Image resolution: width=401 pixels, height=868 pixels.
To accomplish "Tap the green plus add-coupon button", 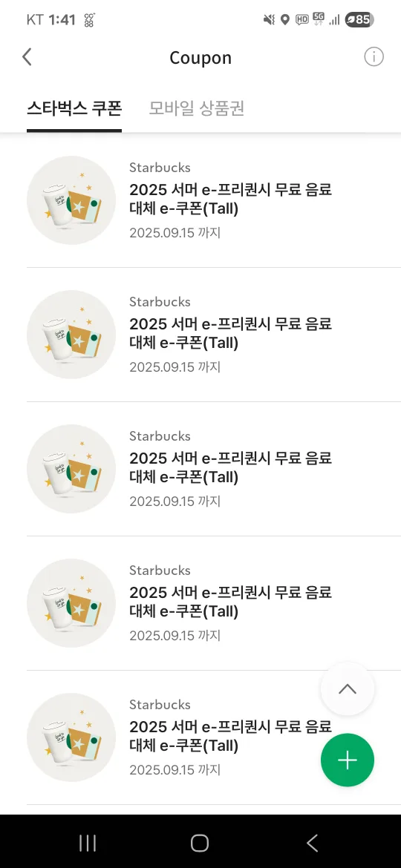I will click(x=348, y=760).
